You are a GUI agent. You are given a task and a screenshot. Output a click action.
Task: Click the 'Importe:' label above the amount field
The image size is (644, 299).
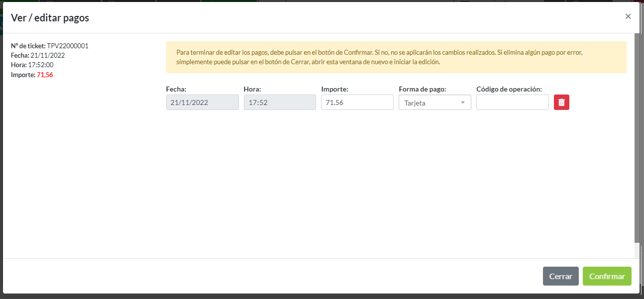[334, 89]
